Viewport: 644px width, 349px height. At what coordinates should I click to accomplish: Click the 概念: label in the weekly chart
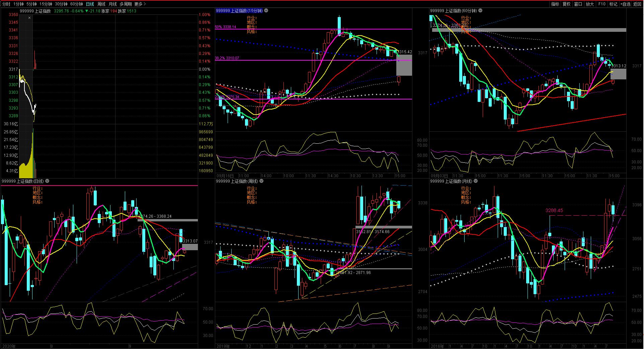pos(252,197)
